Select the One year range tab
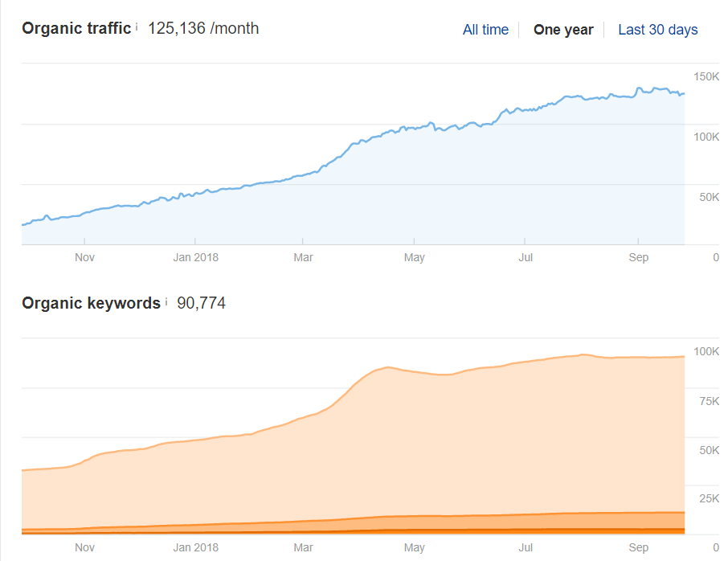 tap(563, 30)
